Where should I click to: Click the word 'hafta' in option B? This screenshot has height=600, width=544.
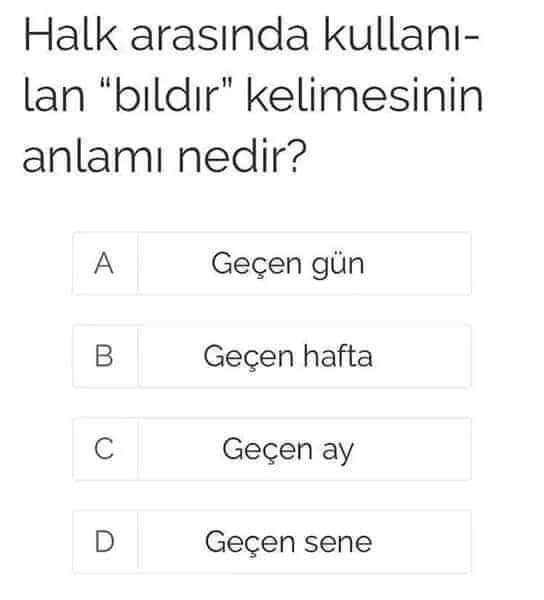click(338, 356)
